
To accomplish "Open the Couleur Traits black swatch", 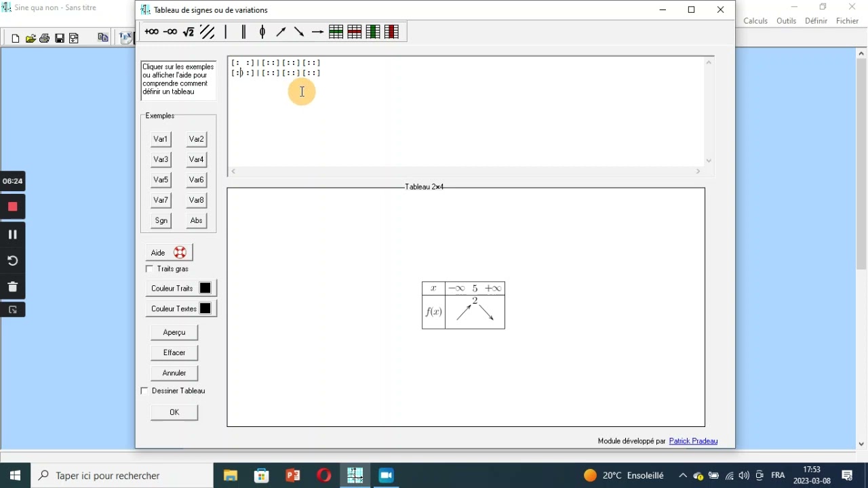I will click(205, 288).
